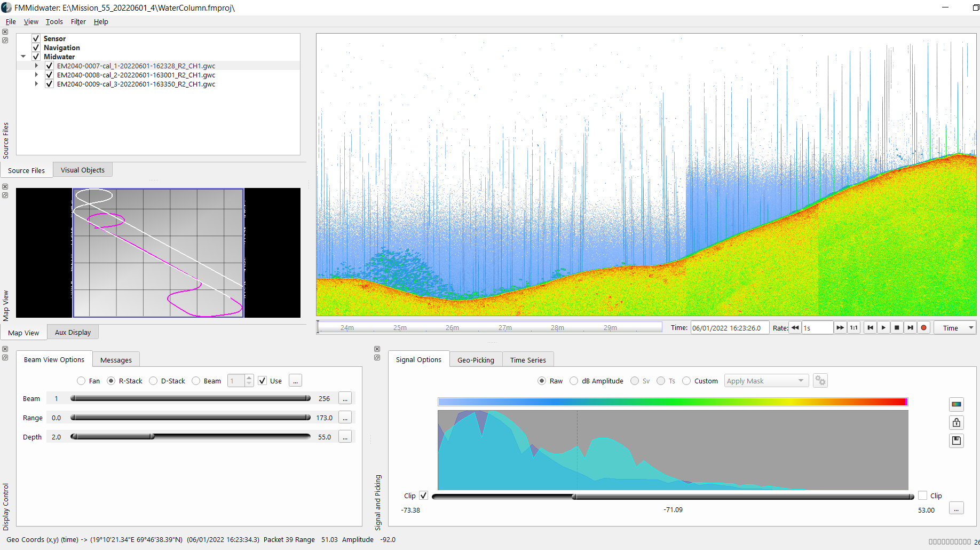
Task: Open the colormap selector icon
Action: [x=957, y=404]
